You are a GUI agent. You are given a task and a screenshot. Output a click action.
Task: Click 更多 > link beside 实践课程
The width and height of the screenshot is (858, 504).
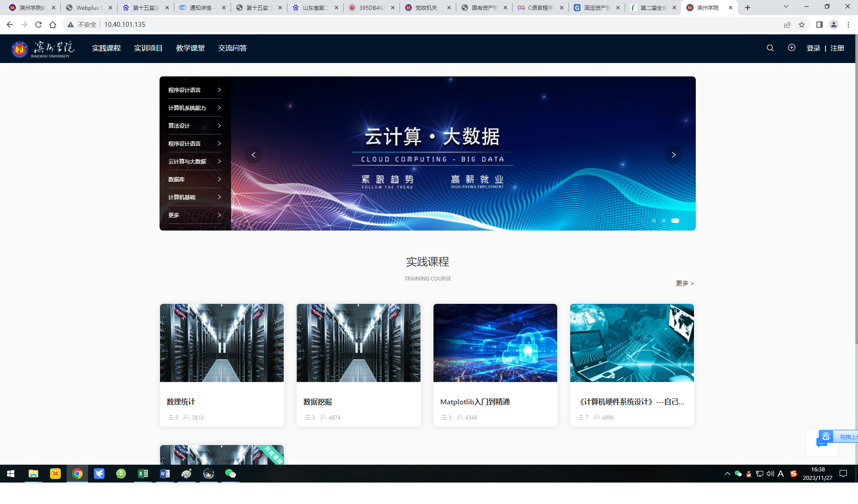[685, 283]
